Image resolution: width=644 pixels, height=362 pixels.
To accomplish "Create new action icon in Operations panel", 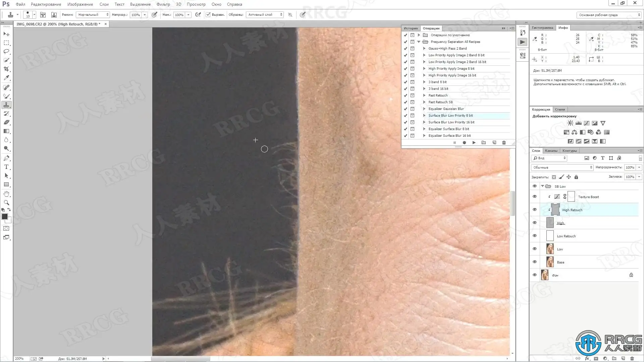I will click(494, 143).
